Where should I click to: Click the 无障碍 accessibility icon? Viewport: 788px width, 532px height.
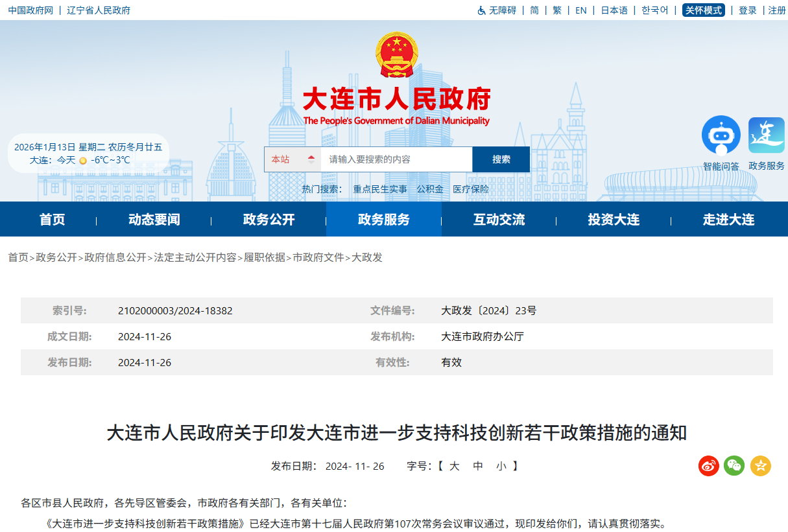tap(480, 10)
